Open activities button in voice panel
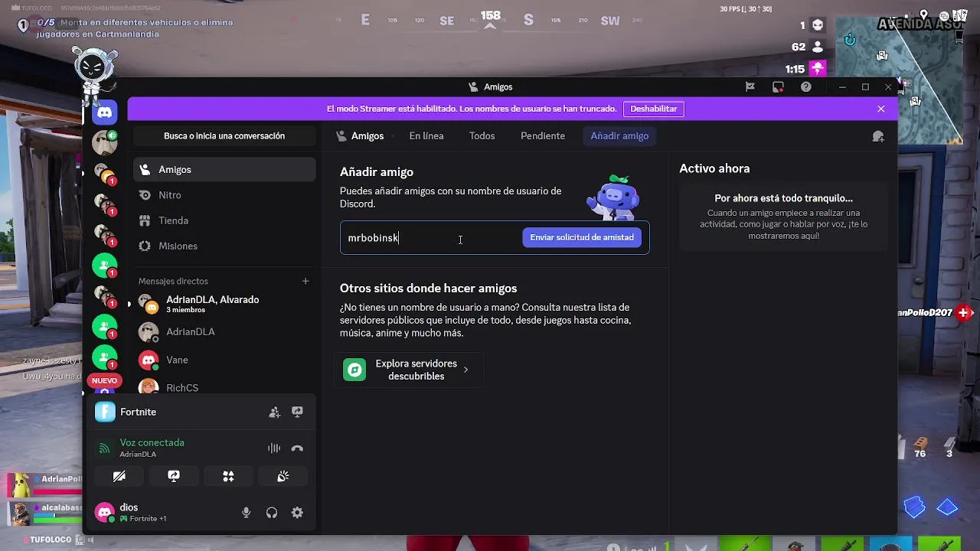Viewport: 980px width, 551px height. 228,476
